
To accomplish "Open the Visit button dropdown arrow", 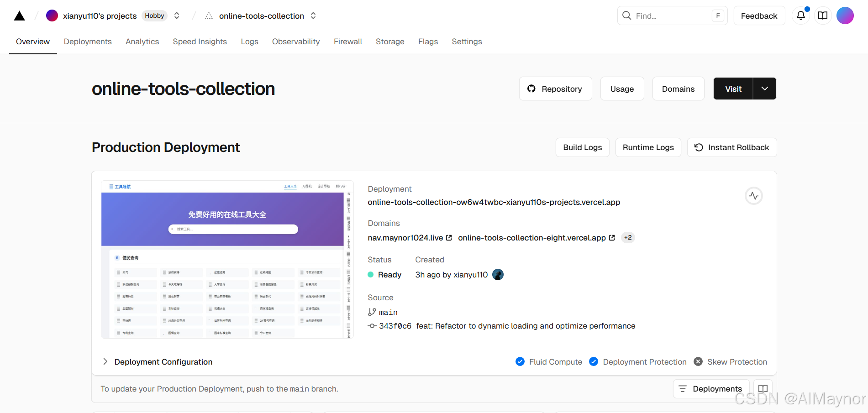I will pyautogui.click(x=765, y=89).
